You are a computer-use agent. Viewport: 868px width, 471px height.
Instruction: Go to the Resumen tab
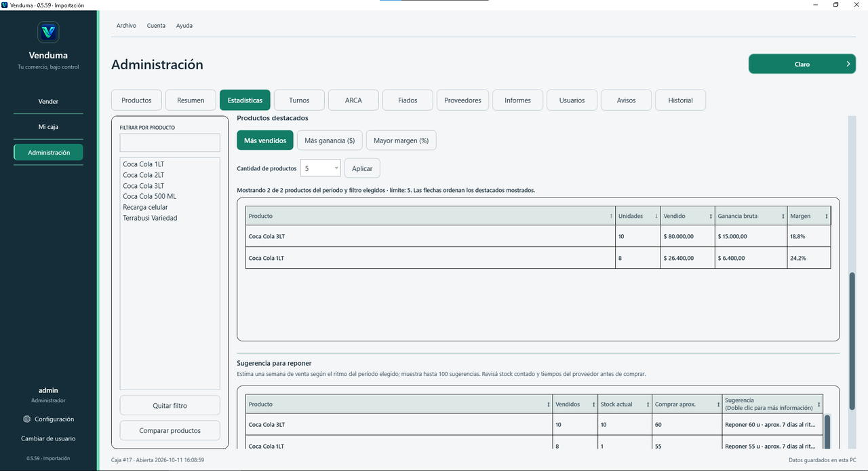(x=191, y=100)
